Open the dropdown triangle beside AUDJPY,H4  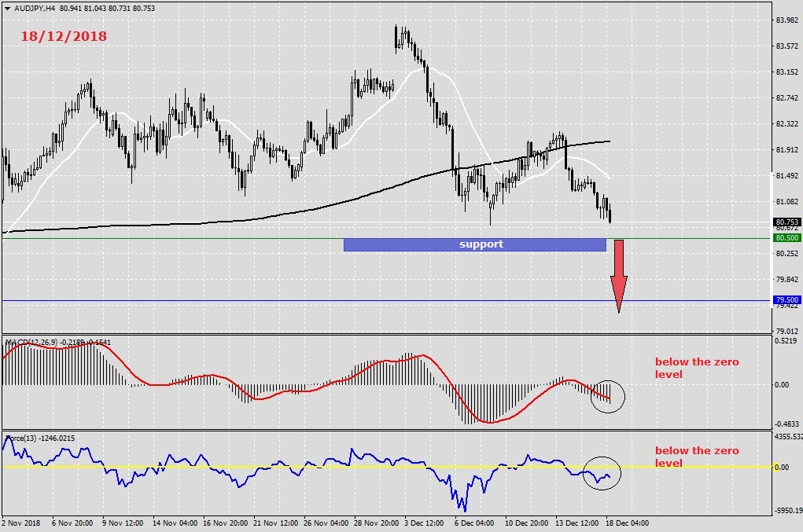[7, 8]
